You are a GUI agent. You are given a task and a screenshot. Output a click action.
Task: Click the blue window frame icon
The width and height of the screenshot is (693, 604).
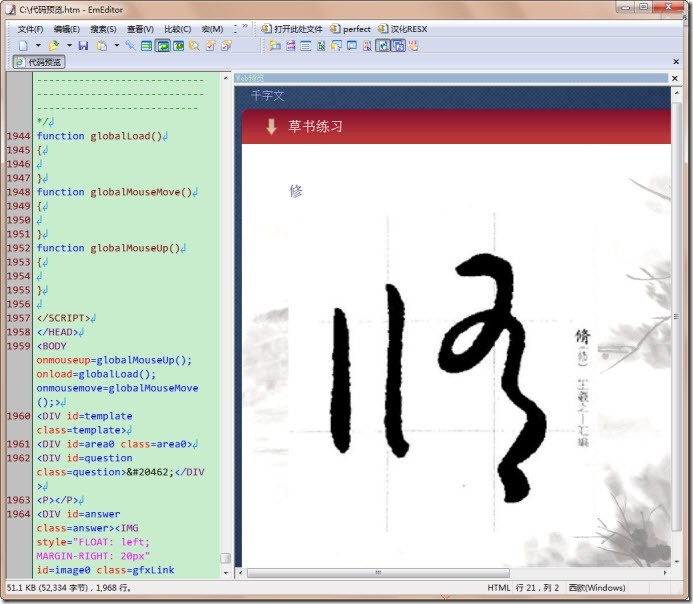click(352, 46)
